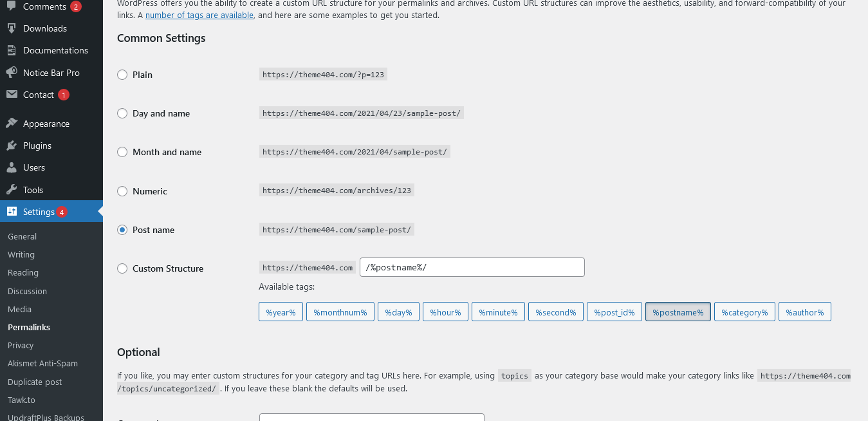Go to Privacy settings submenu
Screen dimensions: 868x421
[21, 345]
